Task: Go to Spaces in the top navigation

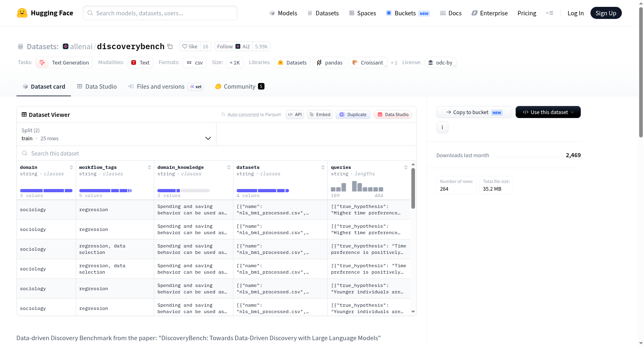Action: pos(362,13)
